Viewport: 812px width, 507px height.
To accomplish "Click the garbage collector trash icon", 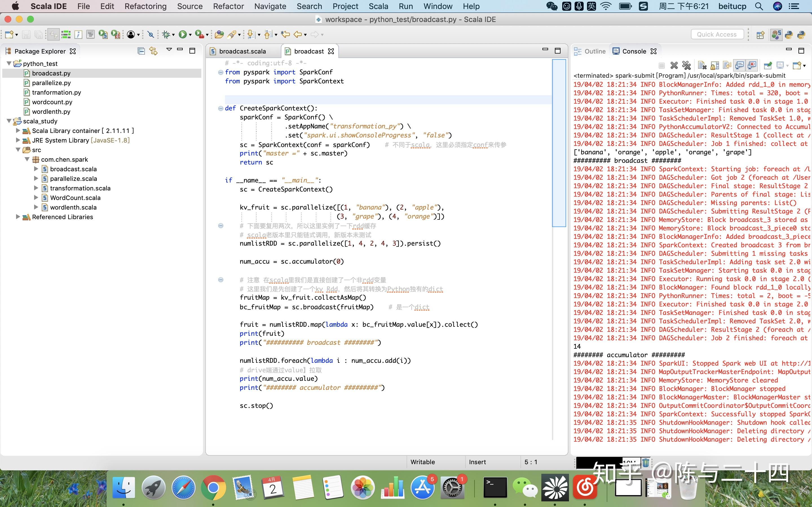I will point(645,463).
